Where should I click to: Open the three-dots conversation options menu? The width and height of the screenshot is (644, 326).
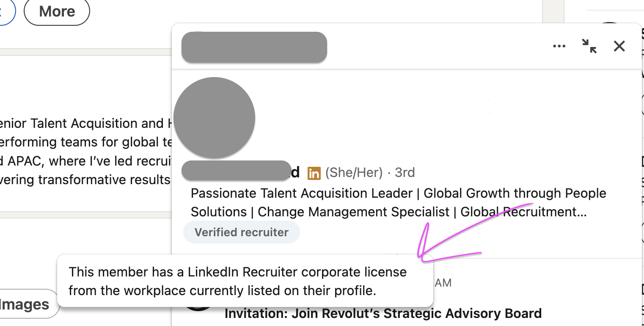[559, 46]
